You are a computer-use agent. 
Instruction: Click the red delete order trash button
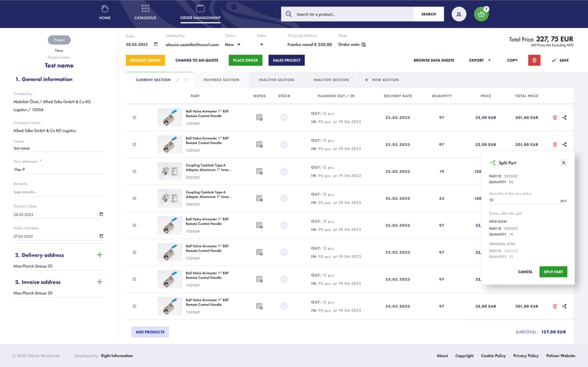(534, 60)
